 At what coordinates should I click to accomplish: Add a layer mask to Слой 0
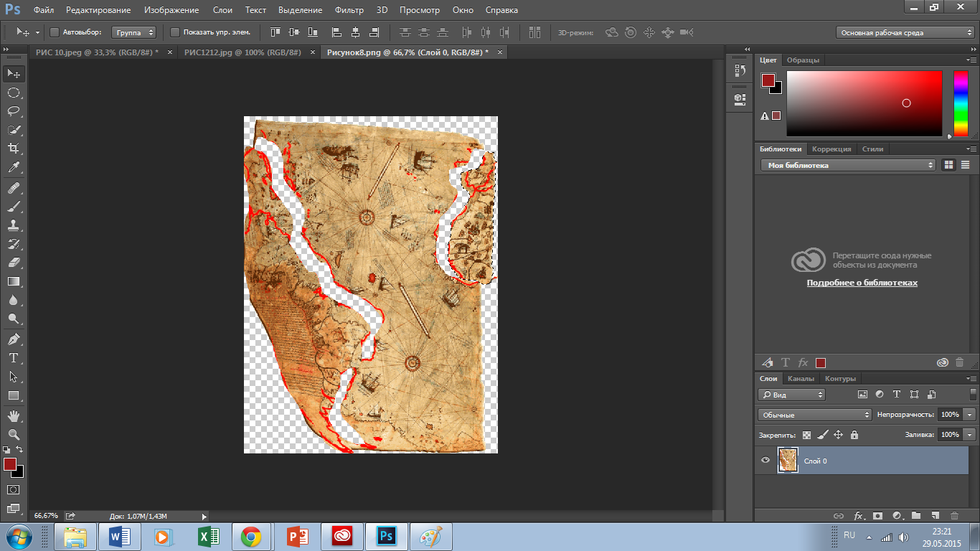point(877,516)
